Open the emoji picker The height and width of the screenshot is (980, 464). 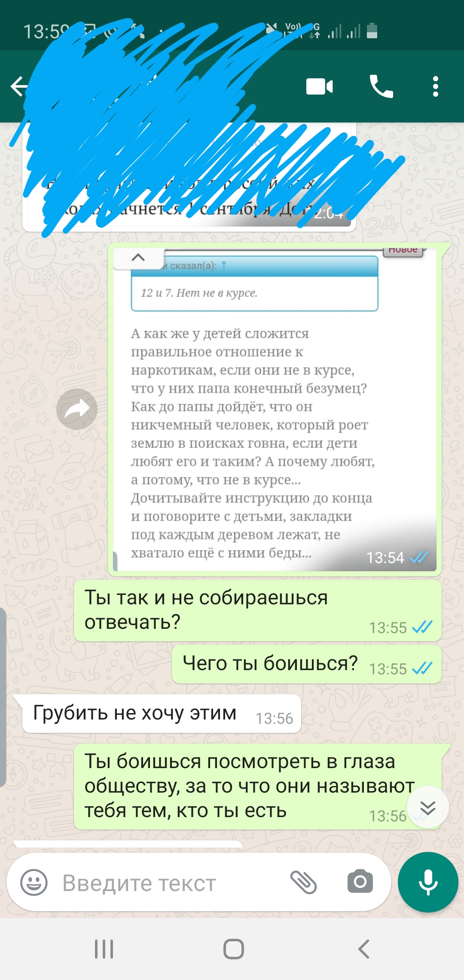click(34, 882)
